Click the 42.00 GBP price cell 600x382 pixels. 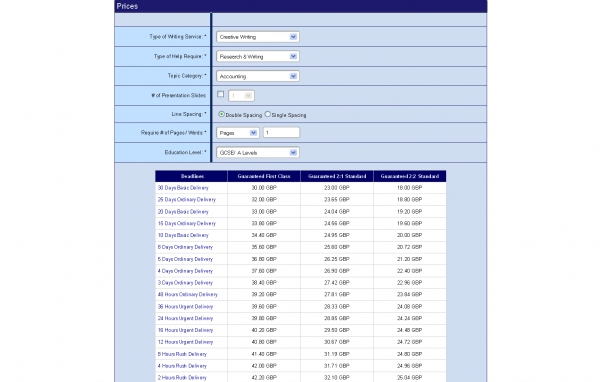coord(264,366)
